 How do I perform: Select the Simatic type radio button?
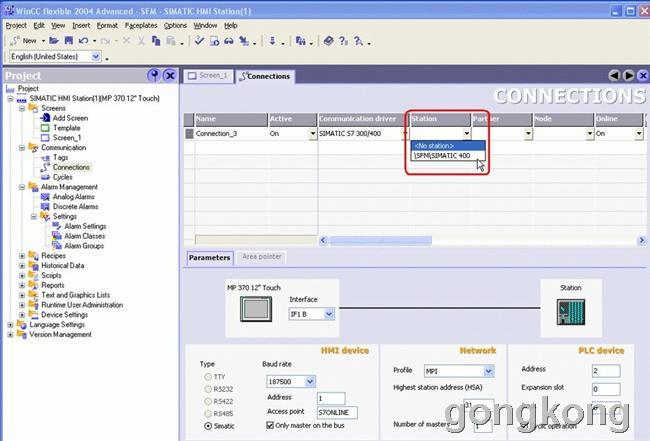(208, 426)
